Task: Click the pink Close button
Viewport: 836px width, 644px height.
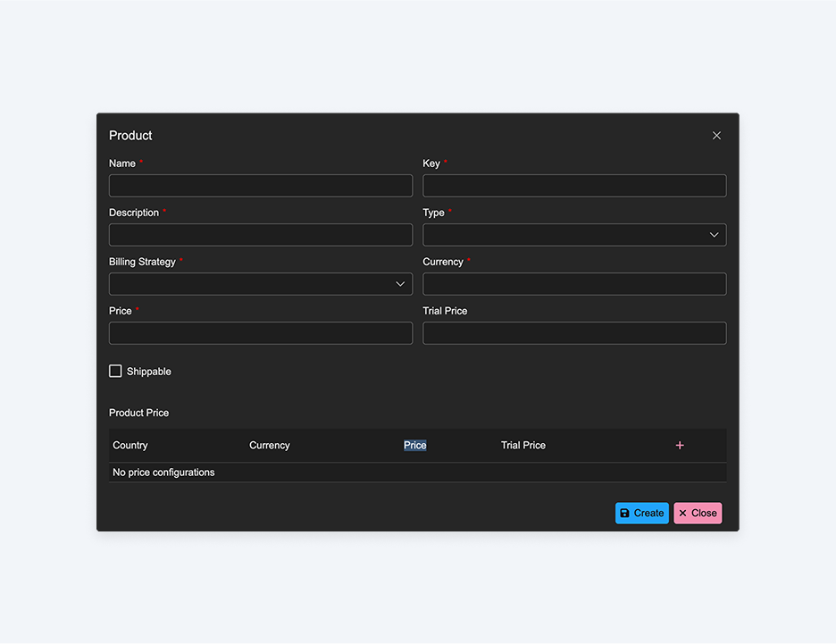Action: pyautogui.click(x=698, y=514)
